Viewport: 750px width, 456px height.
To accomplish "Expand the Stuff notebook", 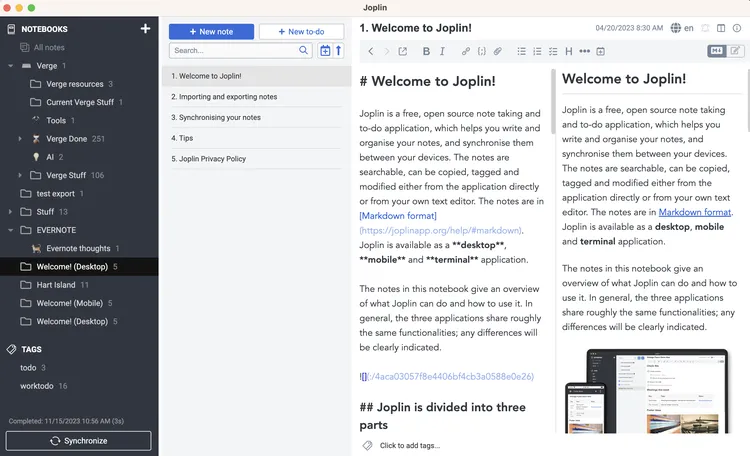I will pos(10,212).
